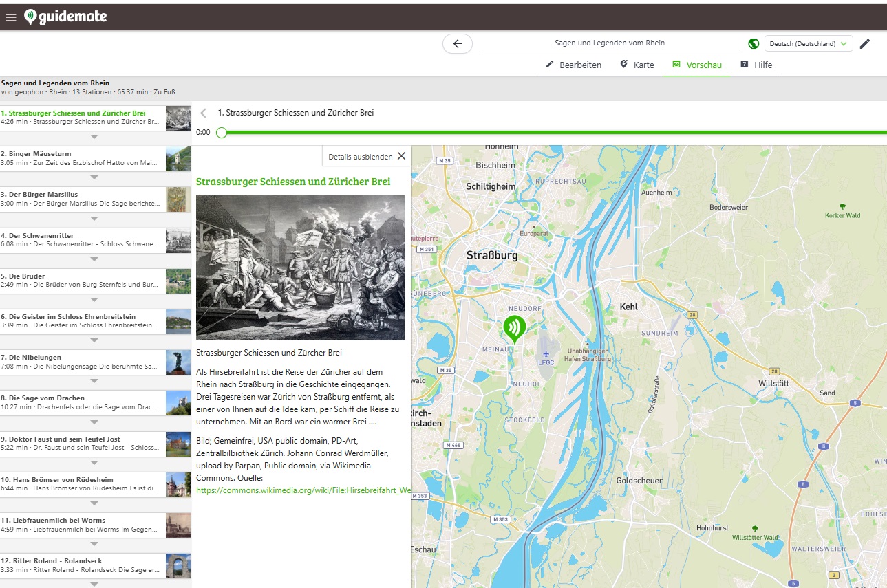Open the Deutsch (Deutschland) language dropdown

tap(809, 43)
